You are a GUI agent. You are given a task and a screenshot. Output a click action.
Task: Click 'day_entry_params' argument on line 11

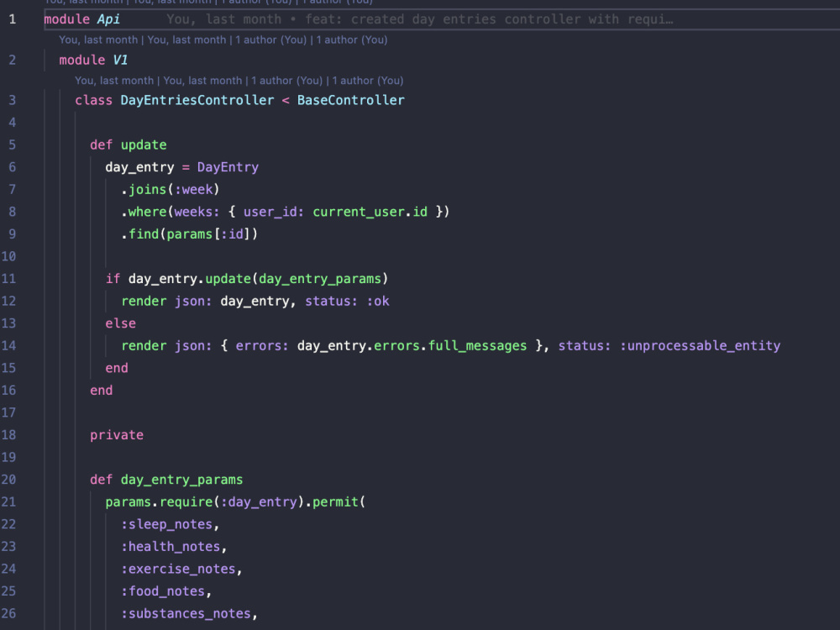[320, 279]
